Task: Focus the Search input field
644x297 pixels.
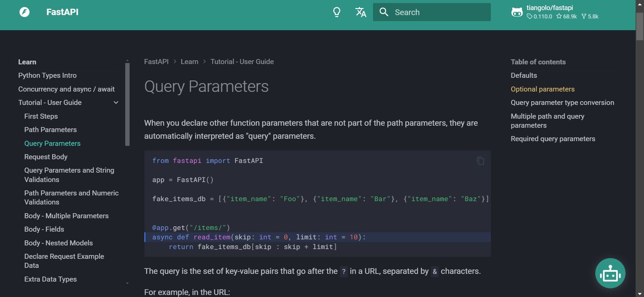Action: point(432,12)
